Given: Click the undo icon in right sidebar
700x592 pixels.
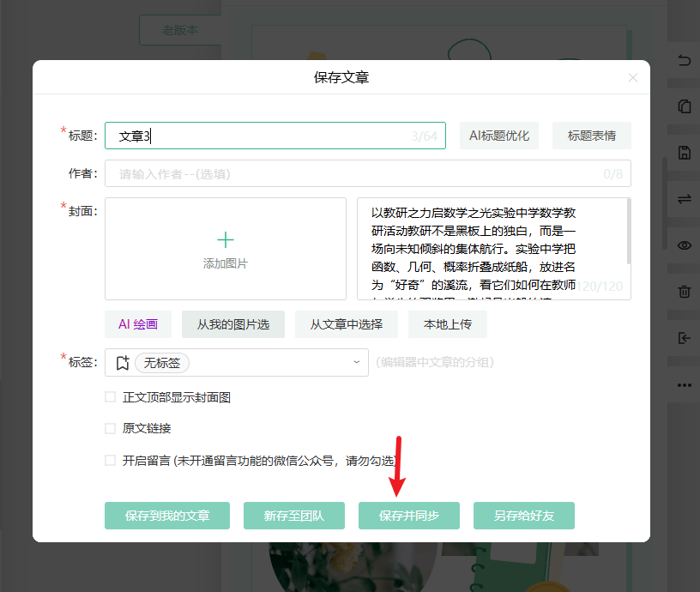Looking at the screenshot, I should click(x=683, y=60).
